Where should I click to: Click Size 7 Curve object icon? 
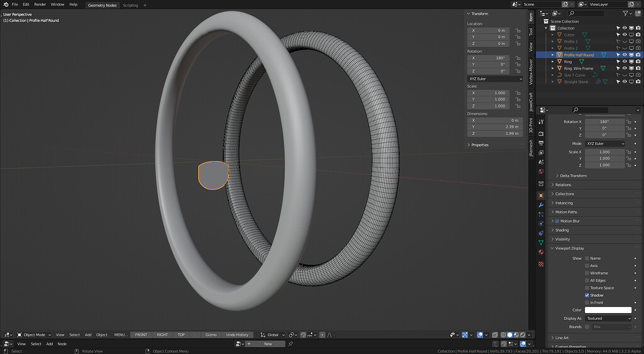(x=559, y=75)
